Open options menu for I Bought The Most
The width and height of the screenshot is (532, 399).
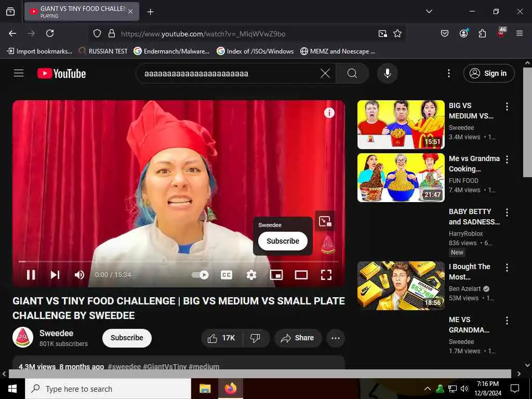507,268
